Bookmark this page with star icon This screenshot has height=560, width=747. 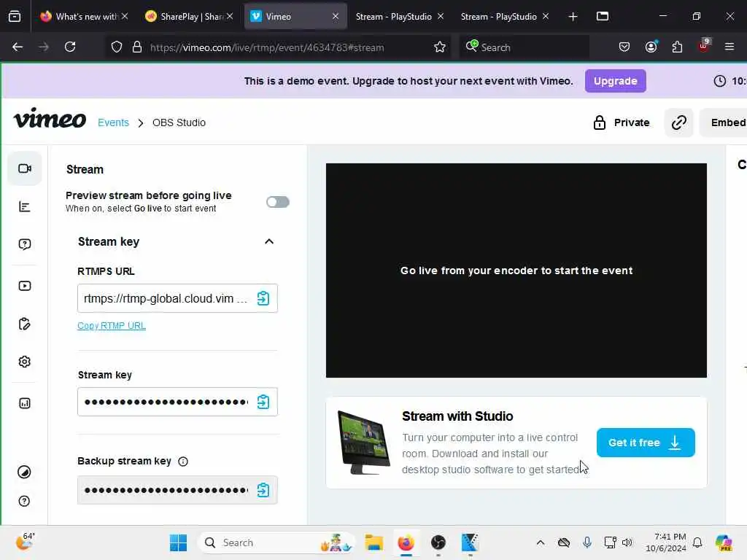tap(440, 47)
